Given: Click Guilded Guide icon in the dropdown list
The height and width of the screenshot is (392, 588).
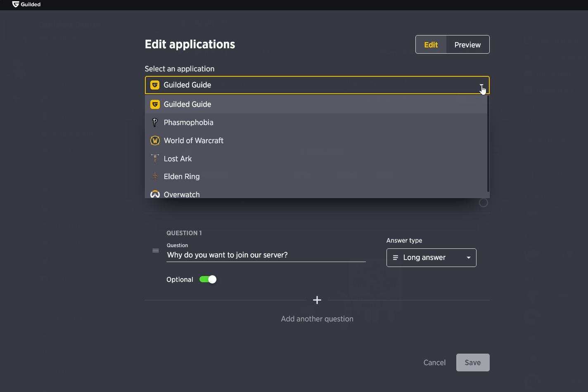Looking at the screenshot, I should pos(155,104).
